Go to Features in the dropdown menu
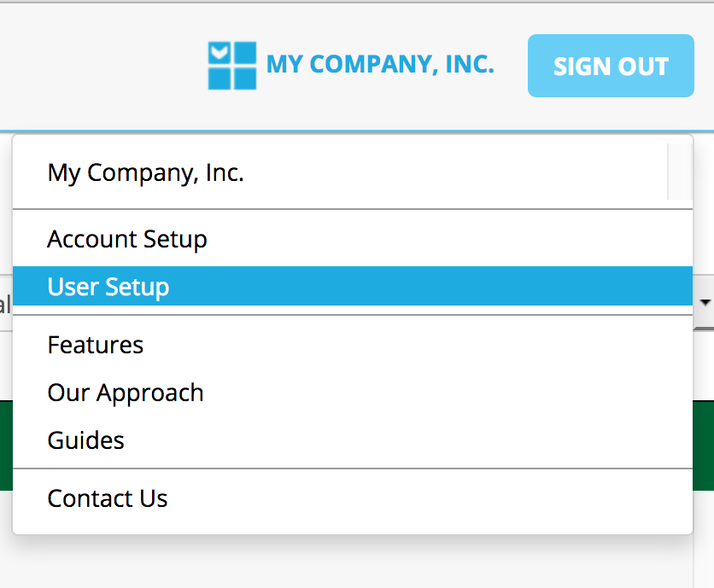The width and height of the screenshot is (714, 588). pos(96,345)
